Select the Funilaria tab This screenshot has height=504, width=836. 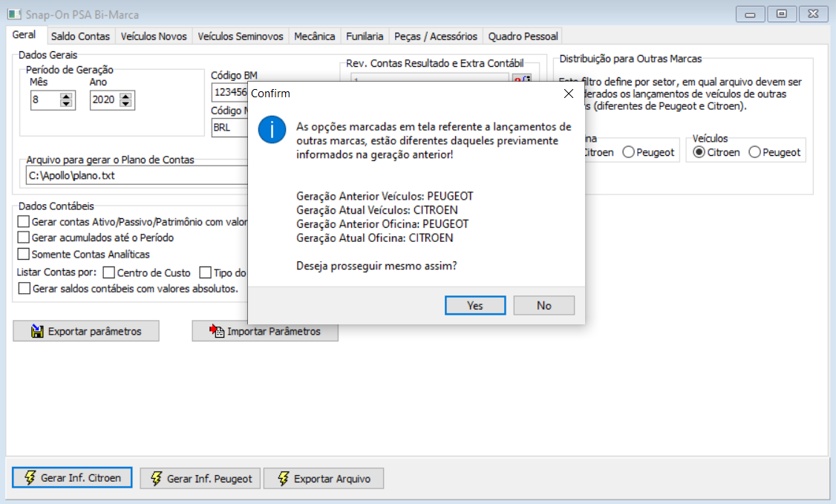click(365, 36)
